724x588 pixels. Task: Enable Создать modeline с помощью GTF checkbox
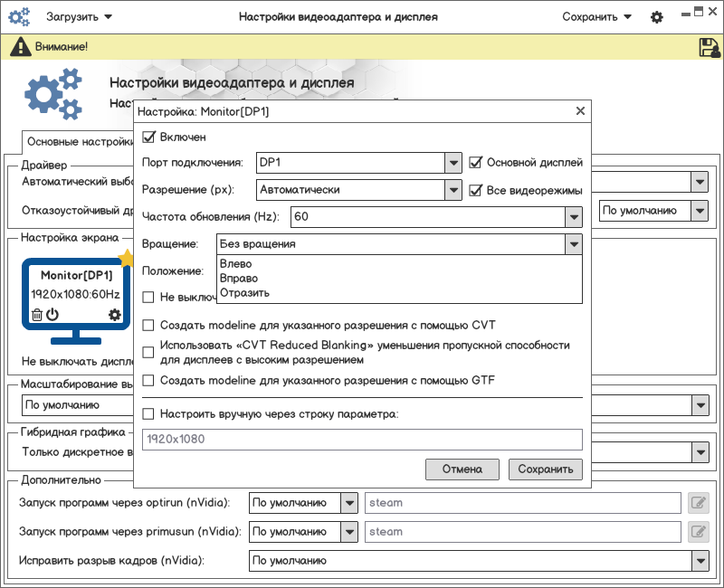pos(150,381)
